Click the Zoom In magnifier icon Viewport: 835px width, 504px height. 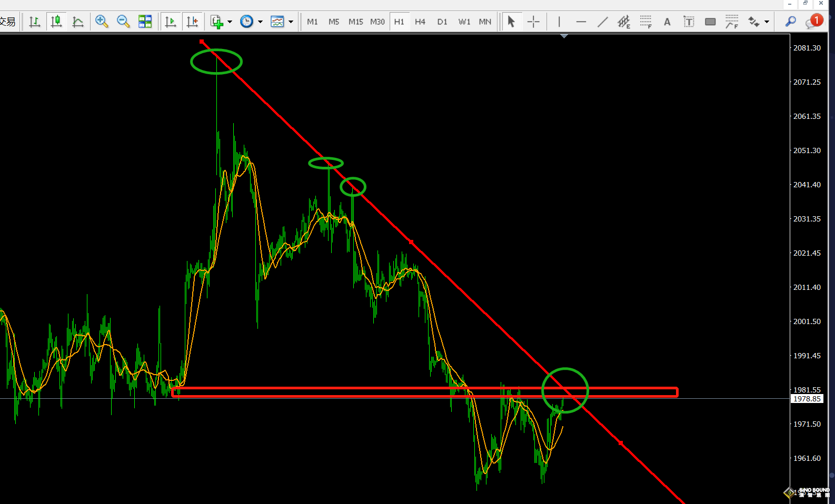pos(102,22)
